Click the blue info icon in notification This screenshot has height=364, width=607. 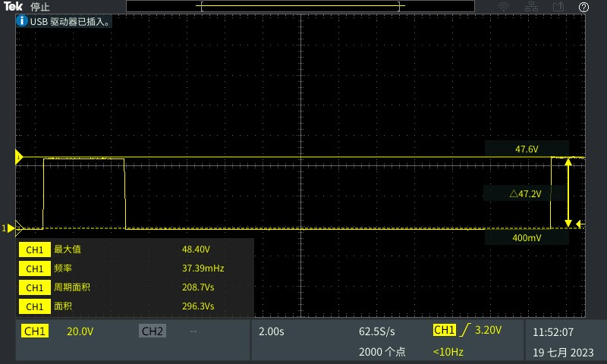point(22,21)
